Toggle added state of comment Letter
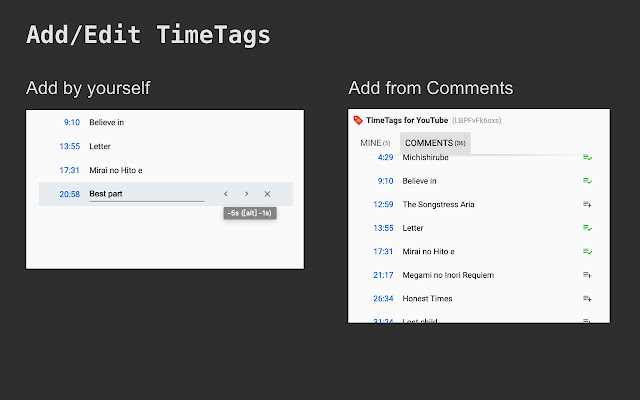This screenshot has height=400, width=640. pyautogui.click(x=588, y=227)
